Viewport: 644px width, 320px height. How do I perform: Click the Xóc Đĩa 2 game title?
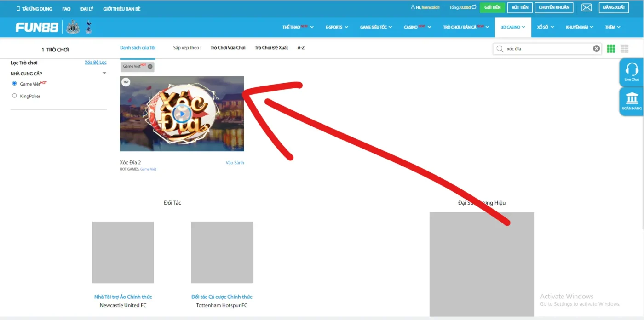pos(130,163)
